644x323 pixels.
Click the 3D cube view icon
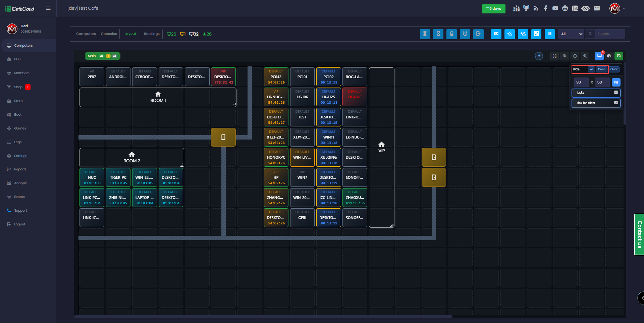609,56
